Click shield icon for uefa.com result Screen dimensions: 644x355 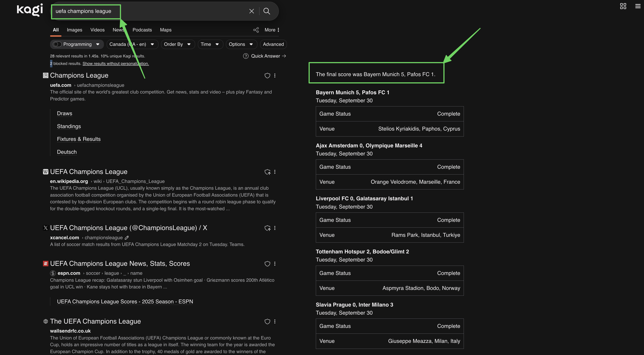click(267, 76)
